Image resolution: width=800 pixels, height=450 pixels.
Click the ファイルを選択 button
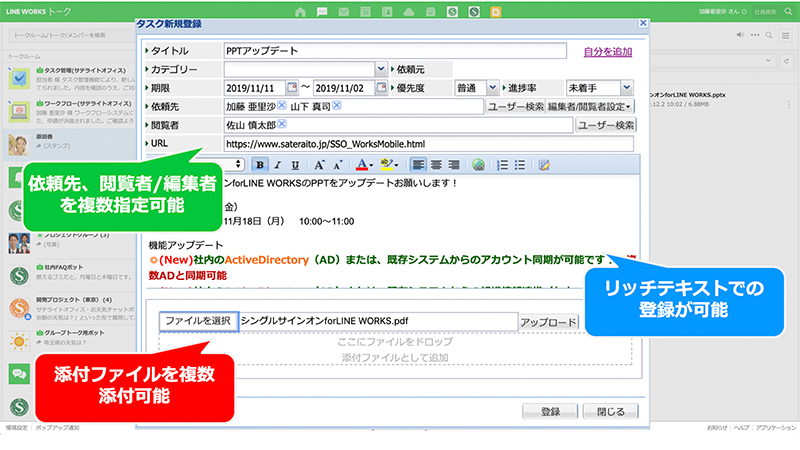[x=198, y=321]
